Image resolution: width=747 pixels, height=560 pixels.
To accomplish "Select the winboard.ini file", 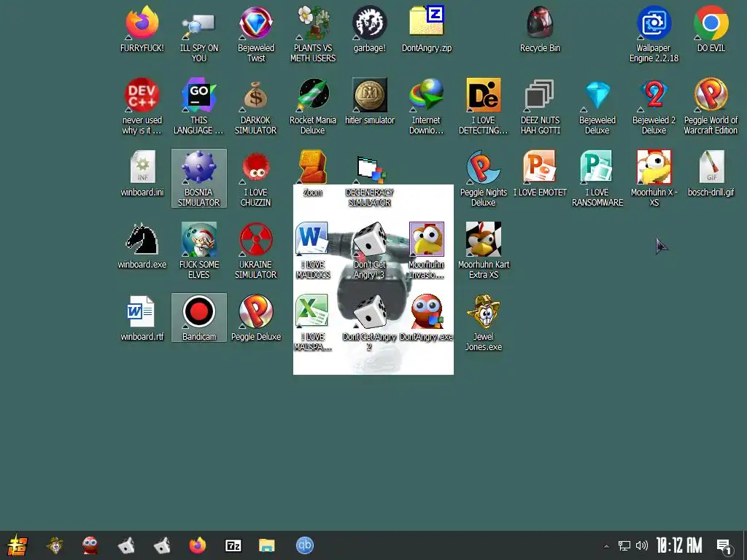I will tap(142, 173).
